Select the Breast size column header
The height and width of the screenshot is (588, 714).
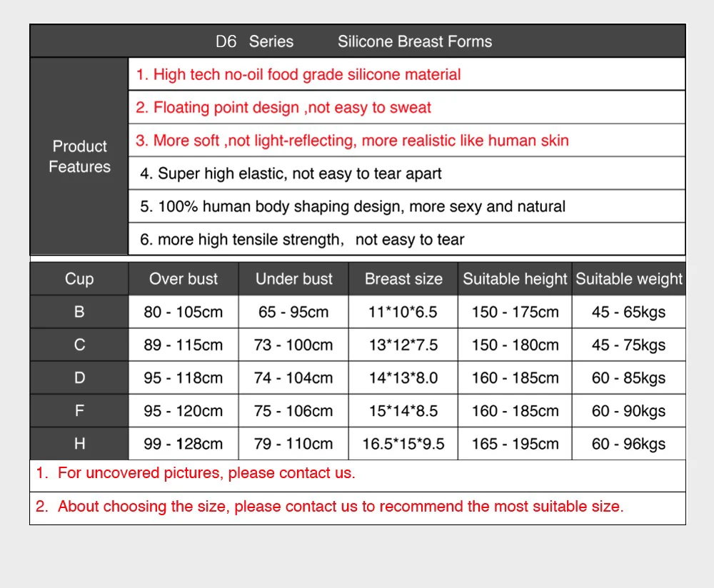(x=403, y=278)
